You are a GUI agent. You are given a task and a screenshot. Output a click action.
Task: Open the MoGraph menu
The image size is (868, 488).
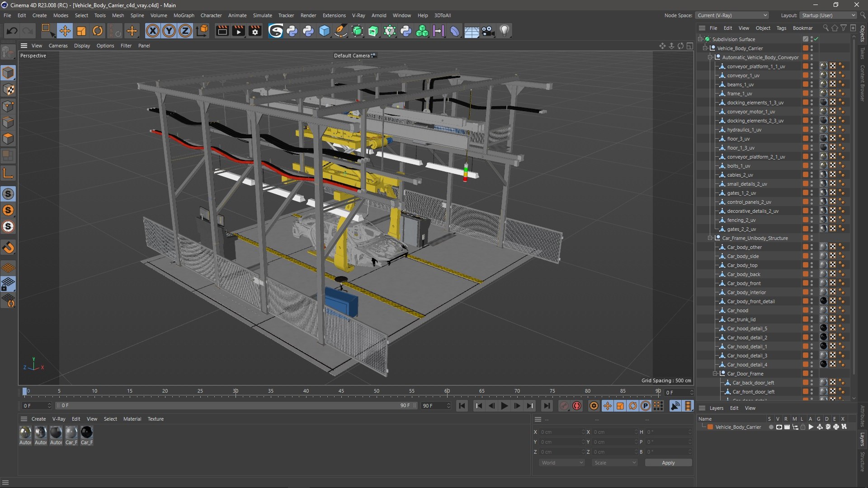click(x=184, y=15)
